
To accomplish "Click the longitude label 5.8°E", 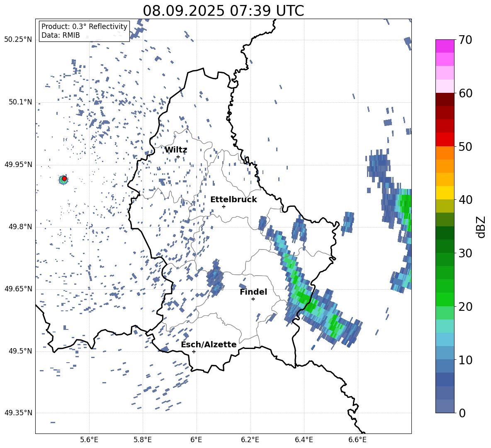I will click(x=143, y=440).
